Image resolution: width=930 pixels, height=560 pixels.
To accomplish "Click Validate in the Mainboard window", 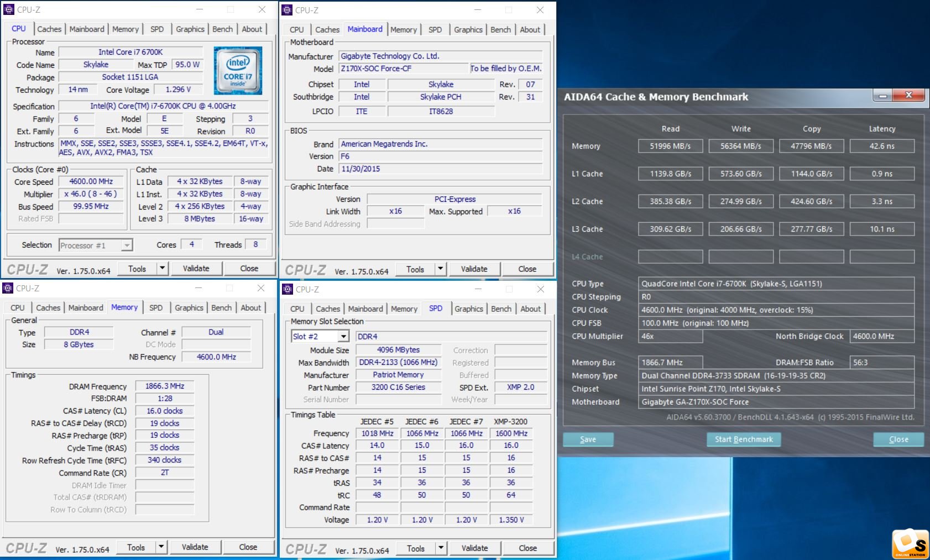I will 474,269.
